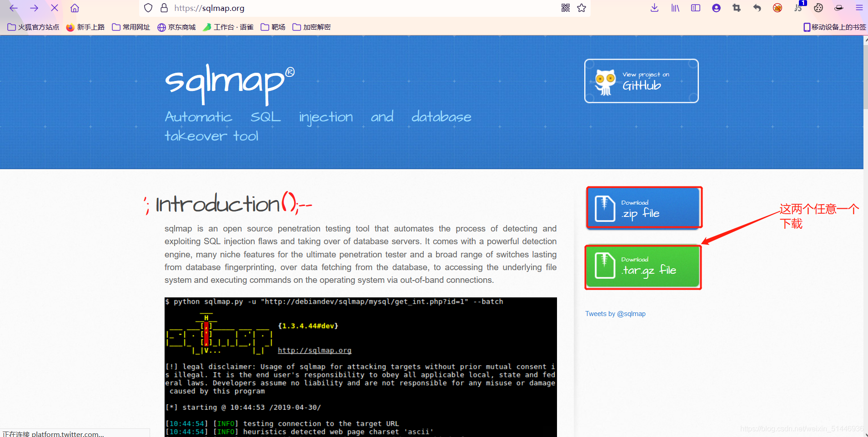Open the 京东商城 bookmark
The width and height of the screenshot is (868, 437).
click(176, 27)
